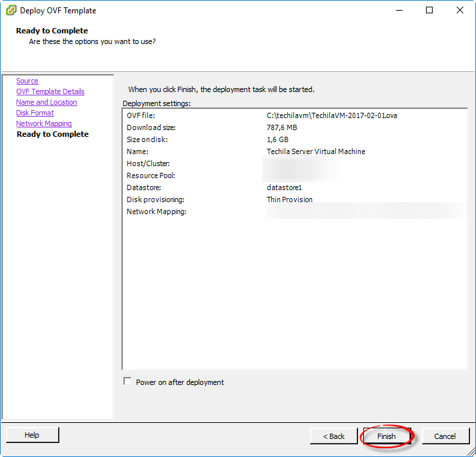The width and height of the screenshot is (476, 457).
Task: Jump to the Name and Location step
Action: pos(47,102)
